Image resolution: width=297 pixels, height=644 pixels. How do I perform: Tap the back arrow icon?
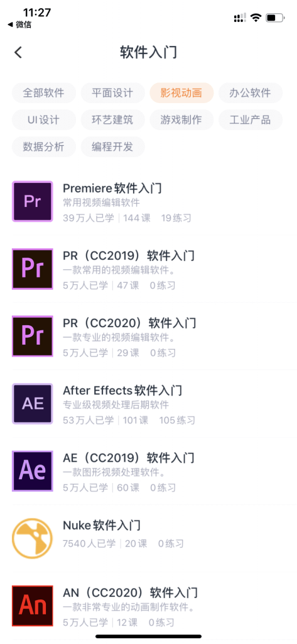[18, 53]
